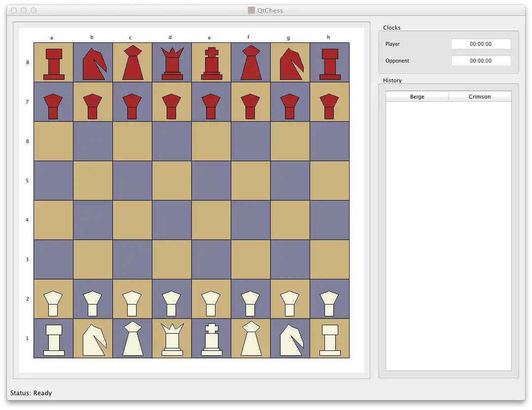Screen dimensions: 532x410
Task: Click the empty e4 square
Action: pyautogui.click(x=211, y=220)
